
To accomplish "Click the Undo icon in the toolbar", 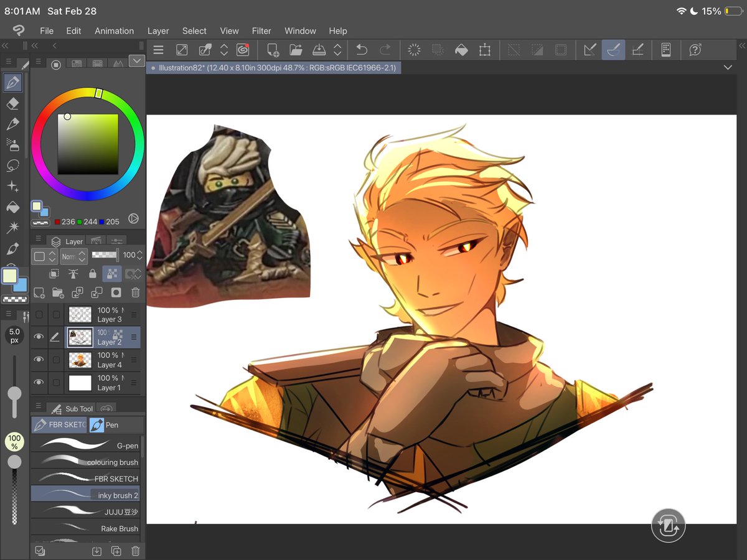I will click(x=361, y=50).
